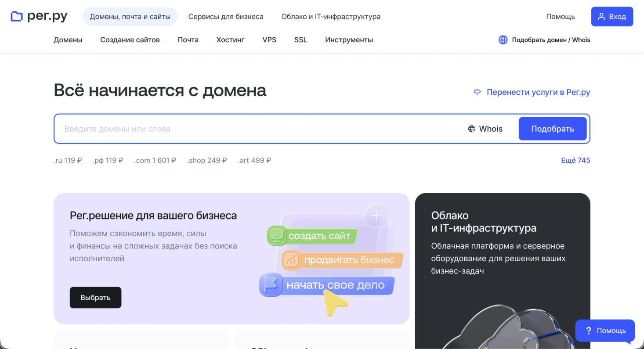This screenshot has height=349, width=644.
Task: Click the Вход login button
Action: tap(612, 17)
